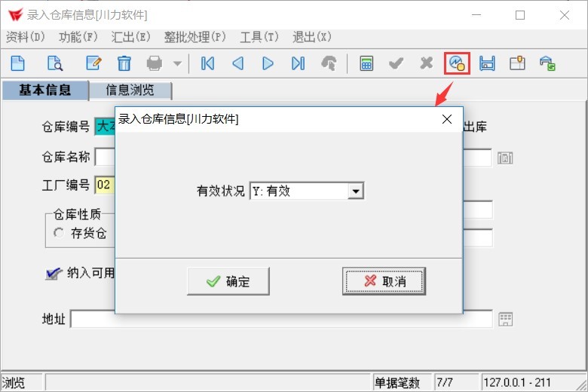Click the edit record pencil icon
The height and width of the screenshot is (392, 588).
pos(93,63)
